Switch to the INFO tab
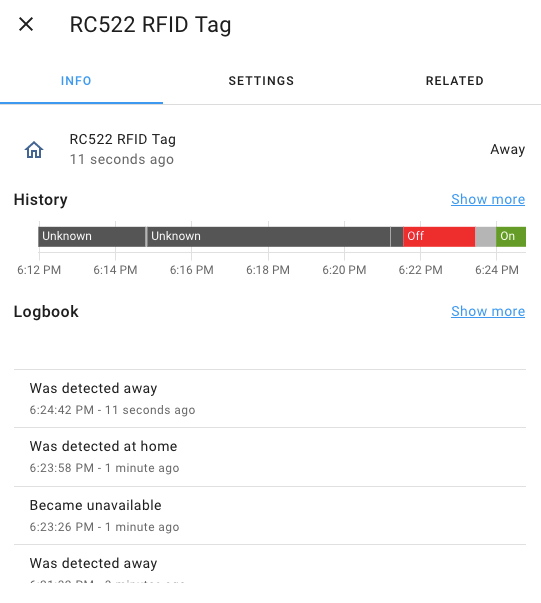 (x=76, y=81)
